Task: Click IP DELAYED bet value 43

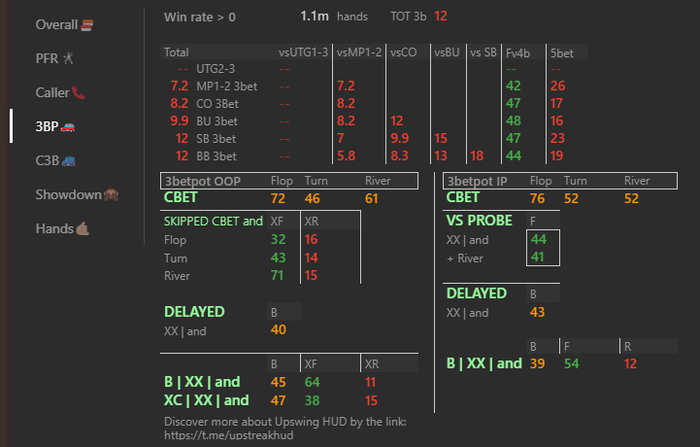Action: pos(537,312)
